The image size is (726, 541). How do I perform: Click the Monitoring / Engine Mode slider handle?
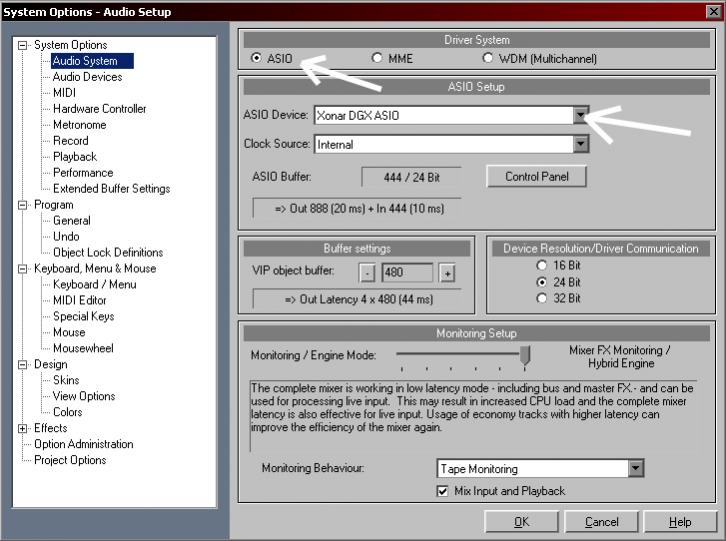point(524,355)
